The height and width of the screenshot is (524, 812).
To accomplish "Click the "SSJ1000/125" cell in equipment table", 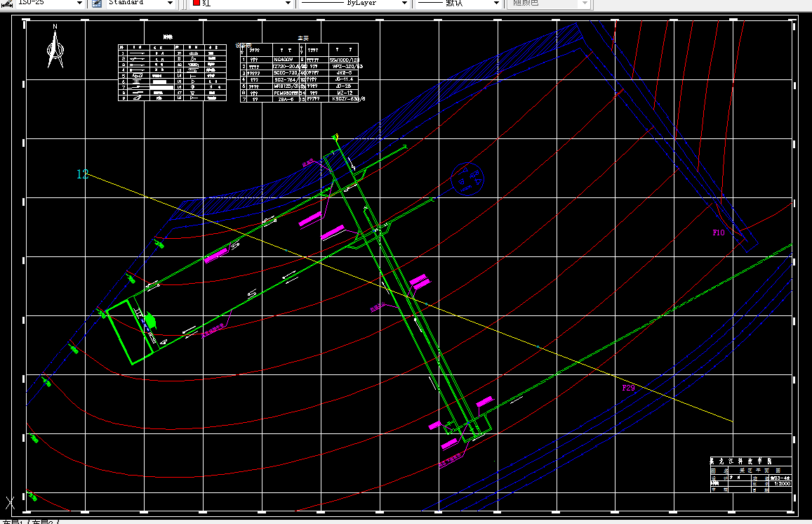I will pyautogui.click(x=345, y=60).
